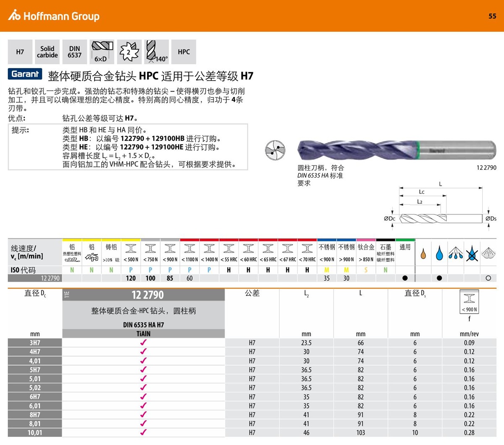Click the Hoffmann Group logo
504x445 pixels.
point(54,16)
